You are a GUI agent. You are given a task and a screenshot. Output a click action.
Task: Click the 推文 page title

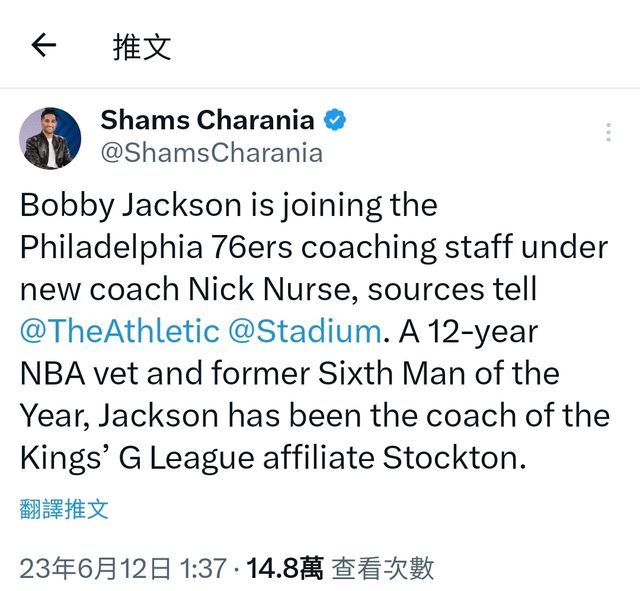point(142,46)
